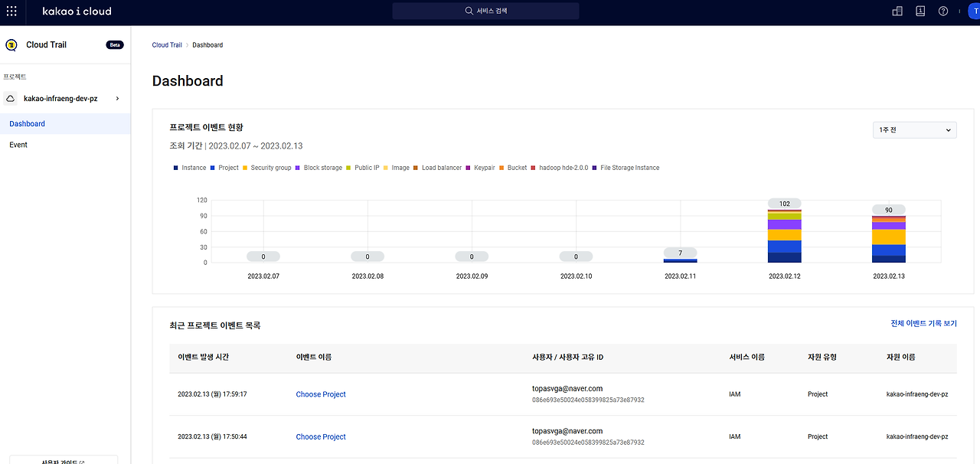Click the 90 total label on chart
Image resolution: width=980 pixels, height=464 pixels.
(x=889, y=210)
